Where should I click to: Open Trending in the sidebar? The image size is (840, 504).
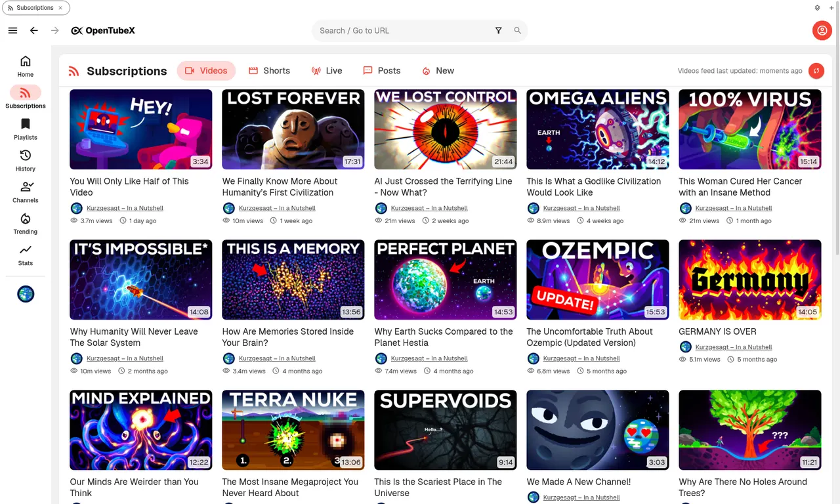[26, 224]
